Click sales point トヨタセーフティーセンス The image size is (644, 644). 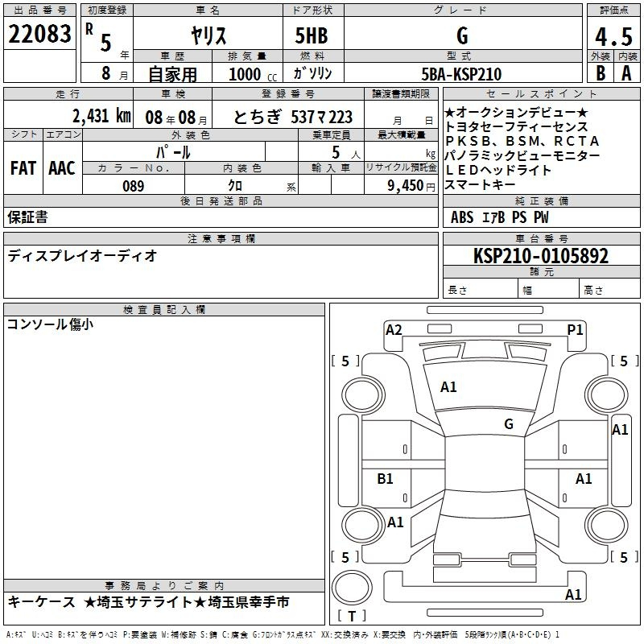tap(516, 126)
